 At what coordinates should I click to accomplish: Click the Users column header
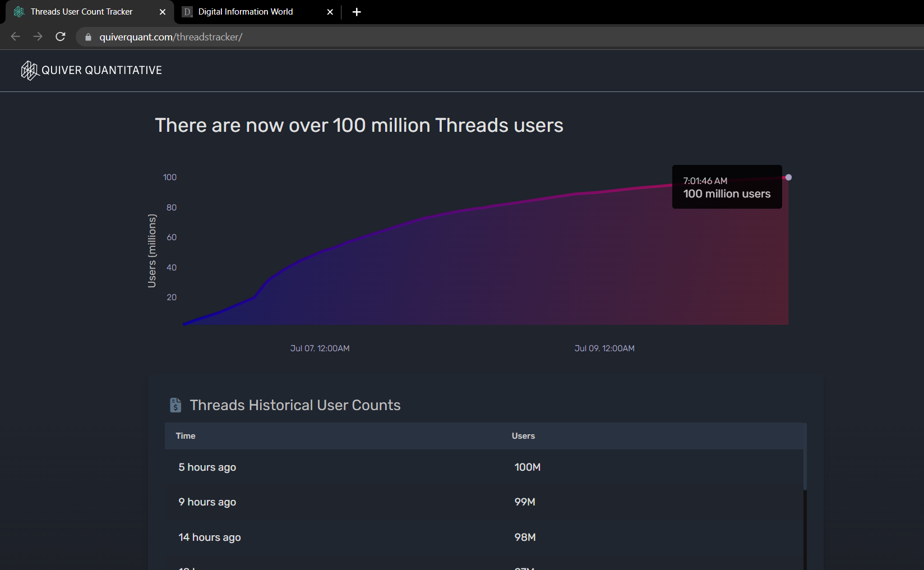523,436
